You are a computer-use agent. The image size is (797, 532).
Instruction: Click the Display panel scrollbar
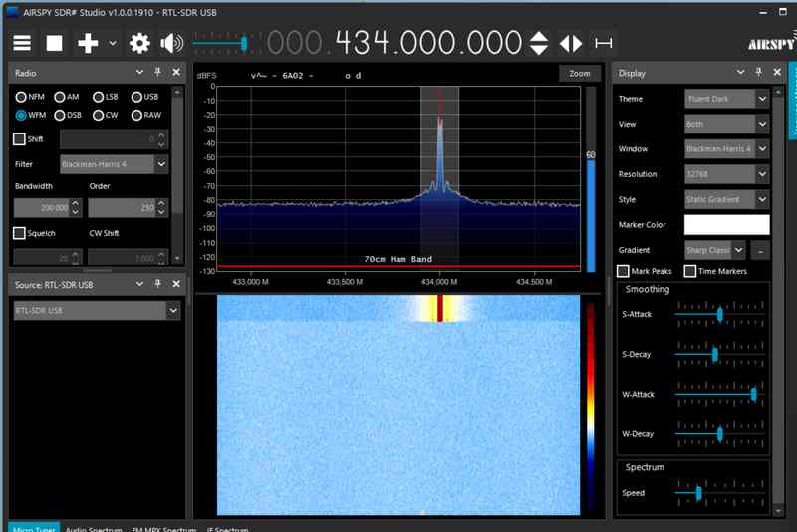778,301
